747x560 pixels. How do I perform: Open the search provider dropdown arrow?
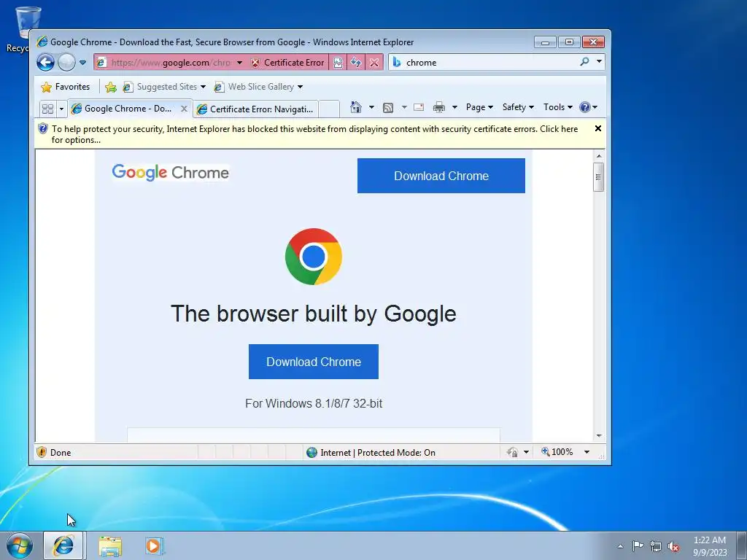tap(599, 62)
